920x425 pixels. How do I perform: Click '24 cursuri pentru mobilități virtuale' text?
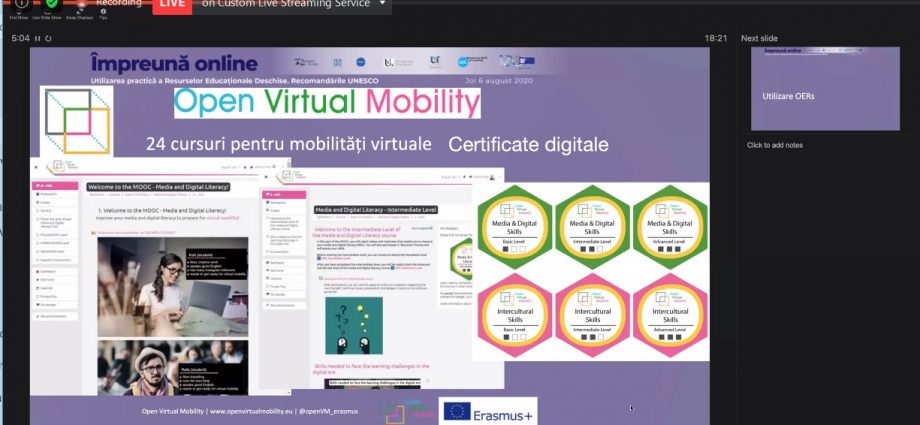click(289, 144)
